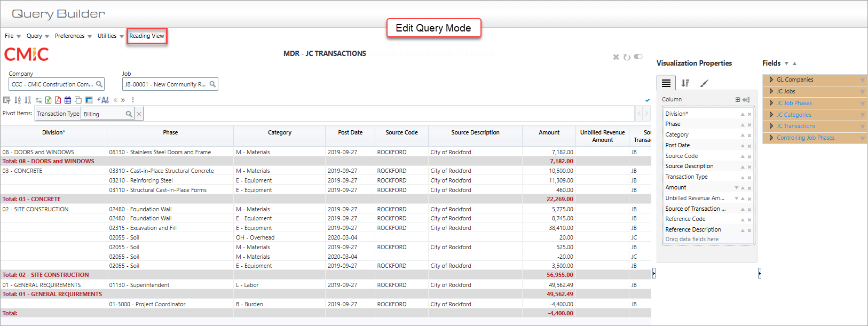Collapse the left panel splitter arrow
The width and height of the screenshot is (868, 326).
pyautogui.click(x=654, y=274)
